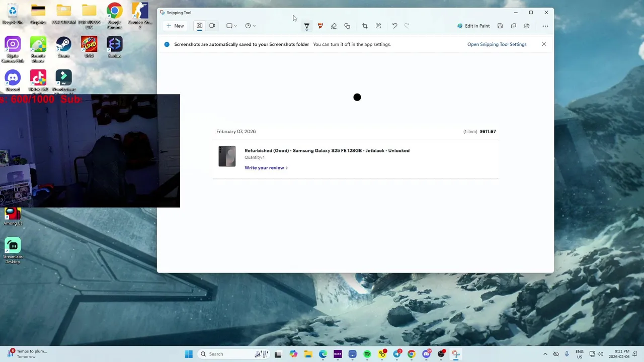Screen dimensions: 644x362
Task: Open Streamlabs Desktop shortcut
Action: [13, 251]
